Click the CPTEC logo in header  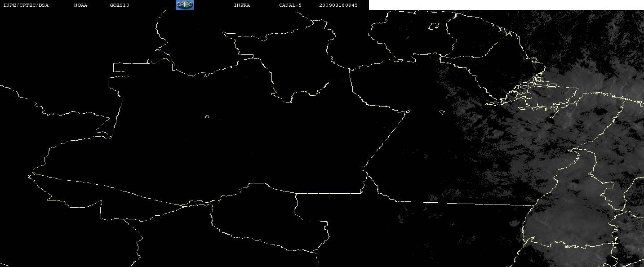pyautogui.click(x=184, y=5)
